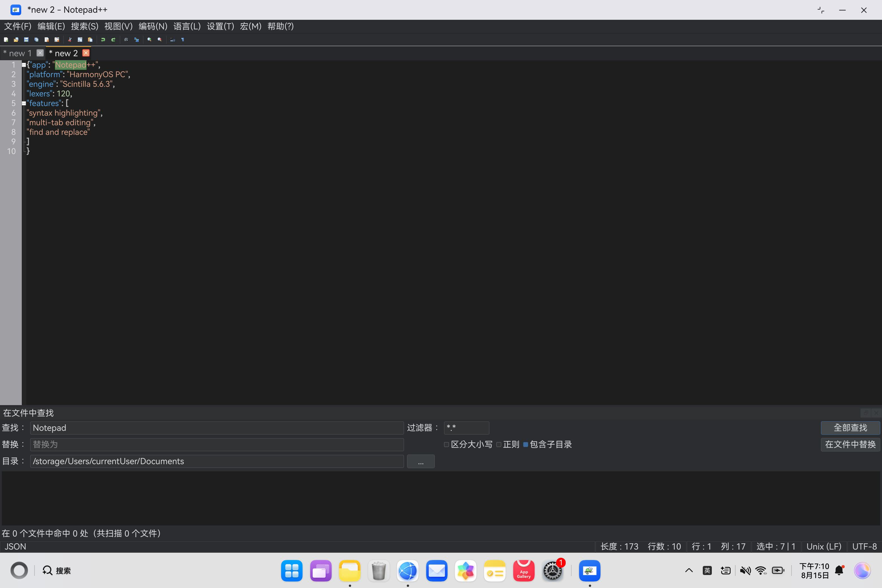This screenshot has height=588, width=882.
Task: Open the Replace toolbar icon
Action: pos(137,39)
